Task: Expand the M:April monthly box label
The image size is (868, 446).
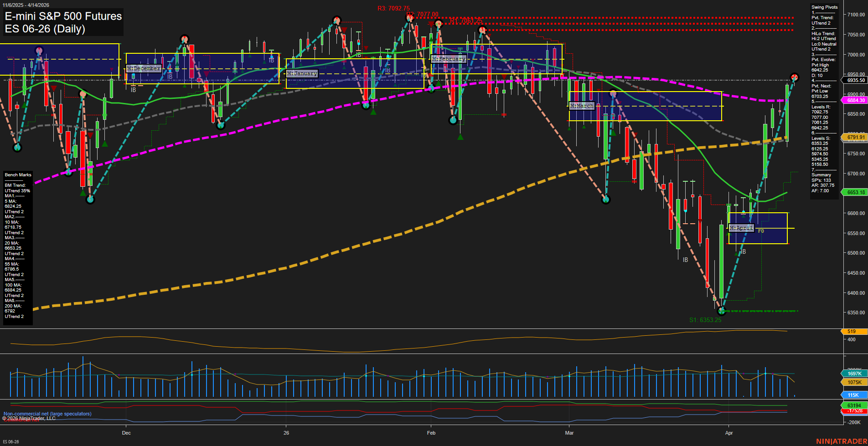Action: click(x=742, y=227)
